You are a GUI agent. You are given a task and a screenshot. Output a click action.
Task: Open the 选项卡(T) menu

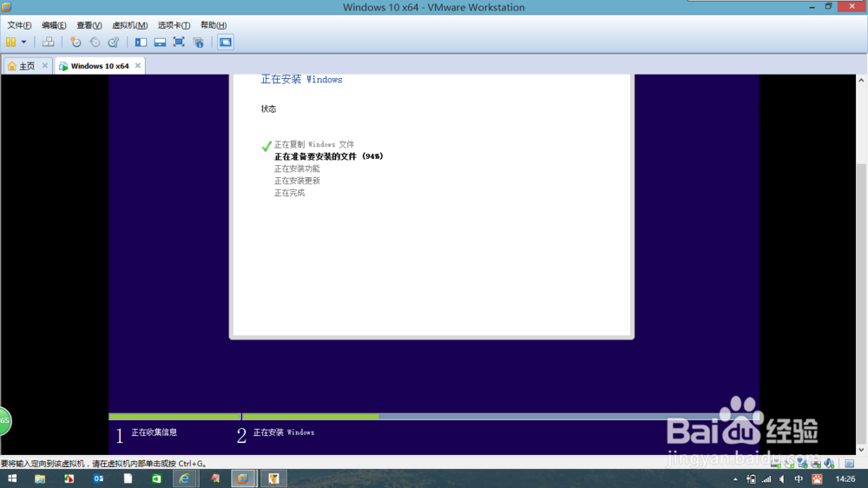174,25
